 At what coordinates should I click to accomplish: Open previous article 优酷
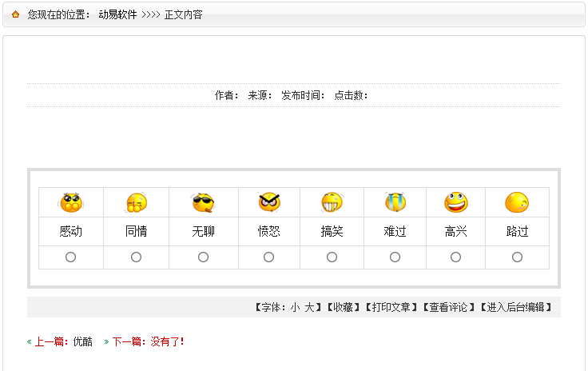tap(83, 341)
